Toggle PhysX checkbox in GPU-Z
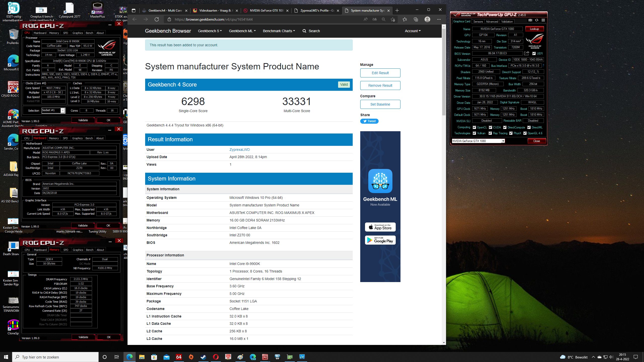 [x=511, y=133]
